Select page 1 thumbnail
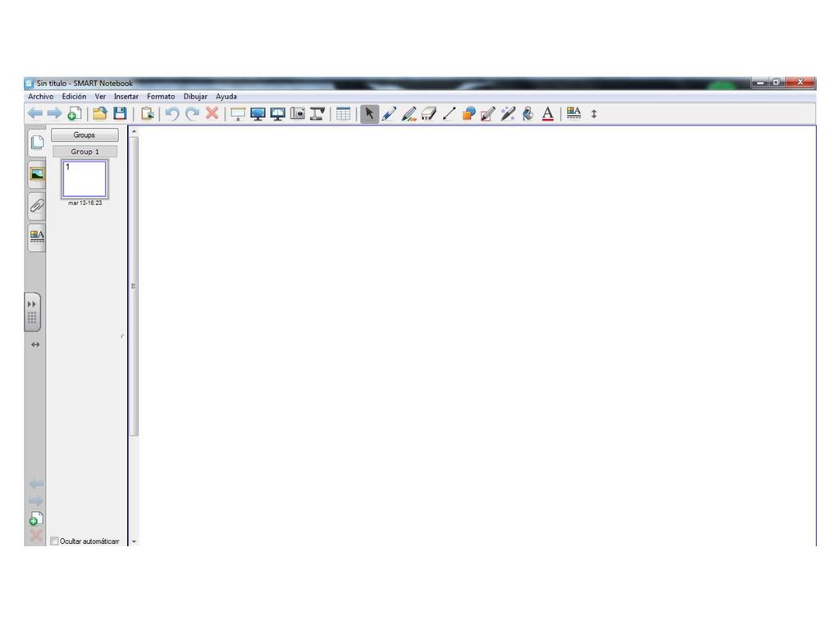The height and width of the screenshot is (630, 840). (84, 179)
